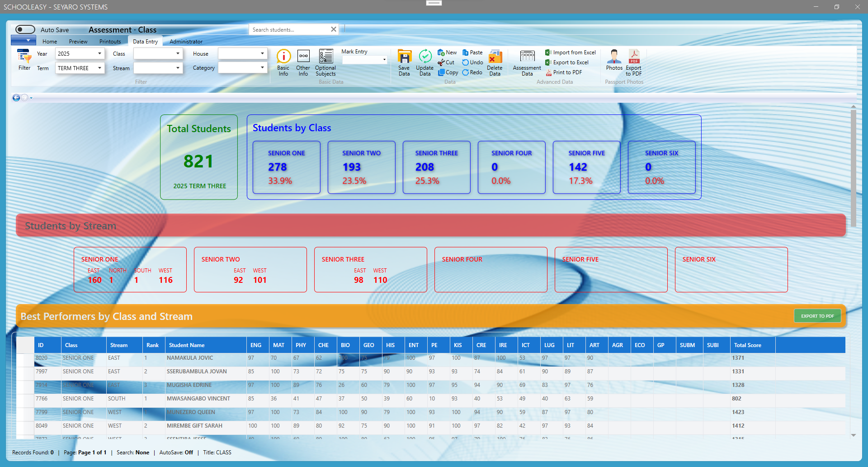Switch to the Printouts tab
This screenshot has height=467, width=868.
tap(110, 41)
